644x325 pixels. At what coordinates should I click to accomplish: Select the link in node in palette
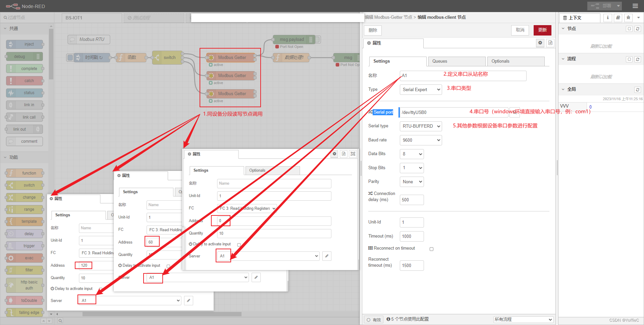click(24, 105)
